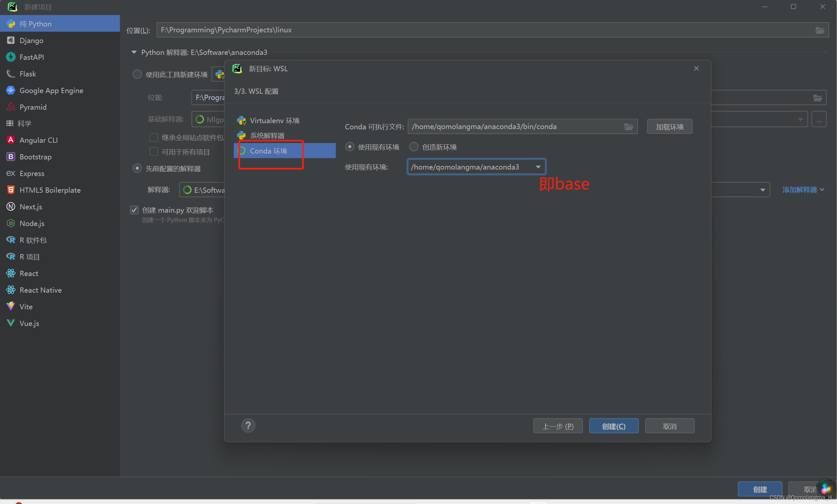
Task: Open help with the question mark icon
Action: coord(248,426)
